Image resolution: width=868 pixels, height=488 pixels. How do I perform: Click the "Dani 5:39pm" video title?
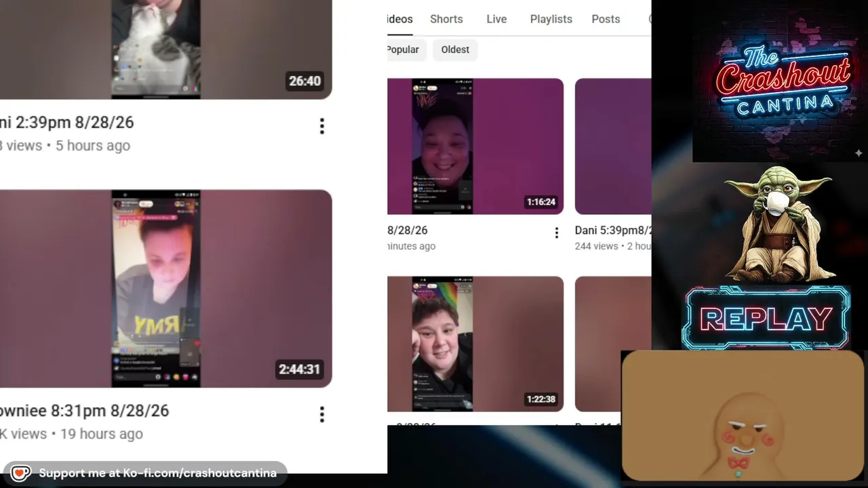tap(613, 230)
